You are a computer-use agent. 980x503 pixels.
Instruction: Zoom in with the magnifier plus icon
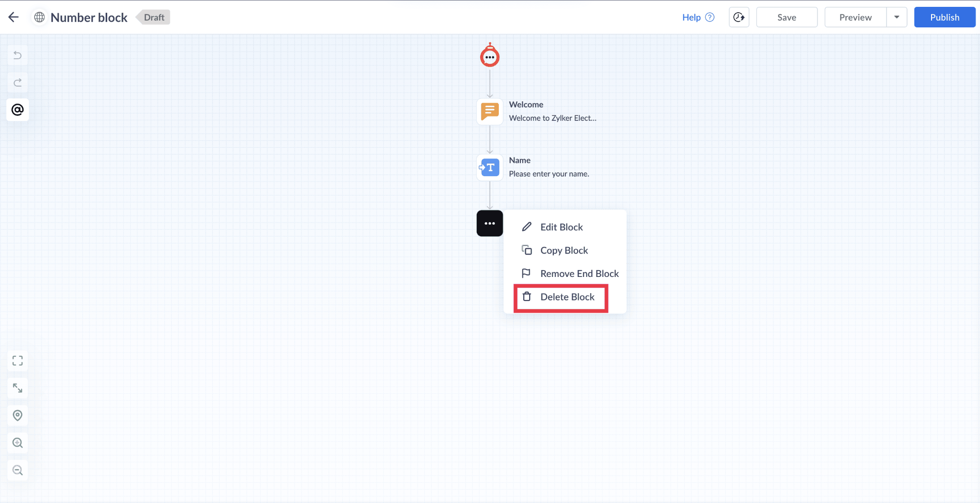(18, 443)
